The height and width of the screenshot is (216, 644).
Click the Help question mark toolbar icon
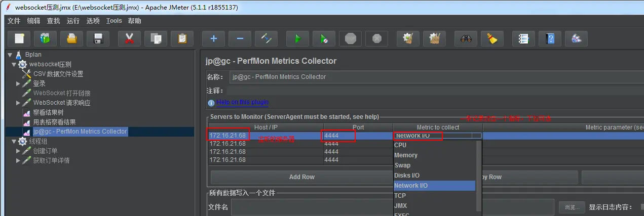pos(550,38)
